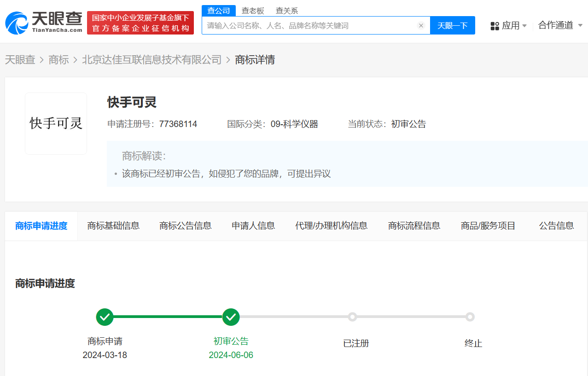Switch to the 查关系 search tab
The image size is (588, 376).
[286, 10]
